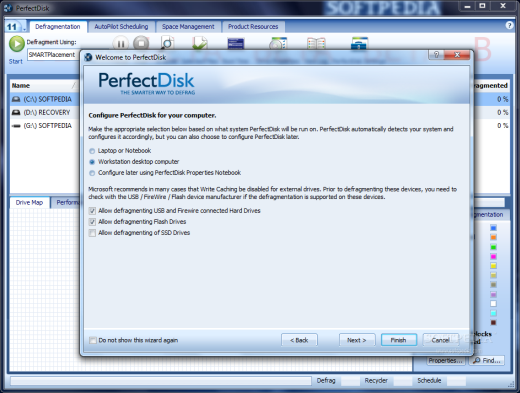Click the Analyze magnifier document icon
The image size is (520, 393).
(x=168, y=43)
